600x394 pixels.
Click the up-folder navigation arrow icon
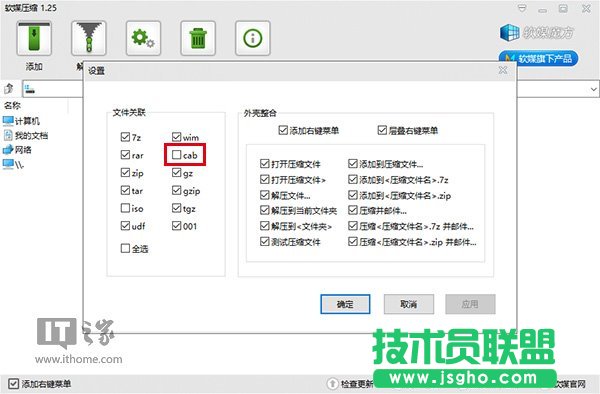tap(9, 89)
